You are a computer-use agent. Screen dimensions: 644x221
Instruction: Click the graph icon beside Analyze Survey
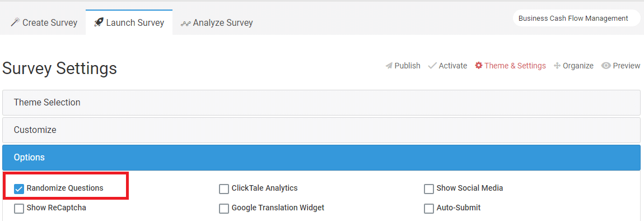186,24
